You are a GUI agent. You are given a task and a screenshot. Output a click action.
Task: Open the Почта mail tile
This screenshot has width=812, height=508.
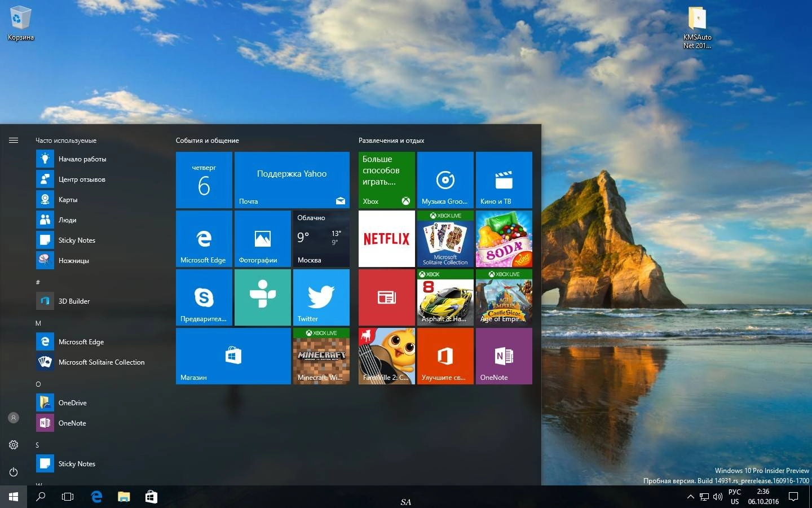coord(292,180)
